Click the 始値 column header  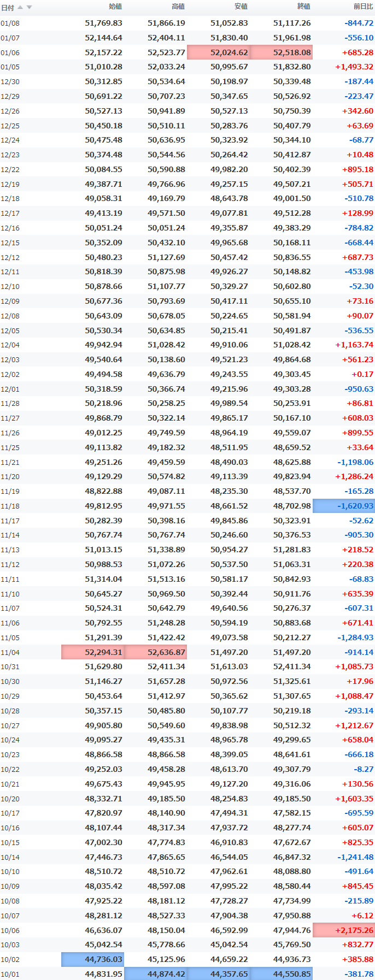point(116,7)
